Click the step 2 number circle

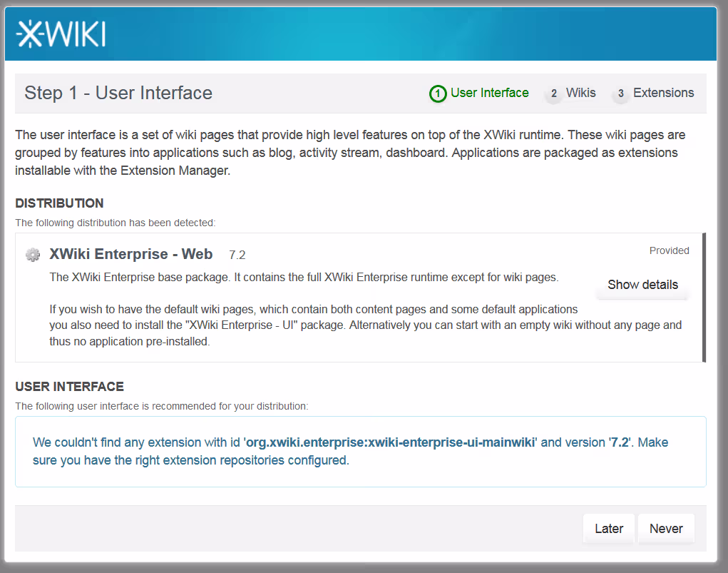click(553, 94)
